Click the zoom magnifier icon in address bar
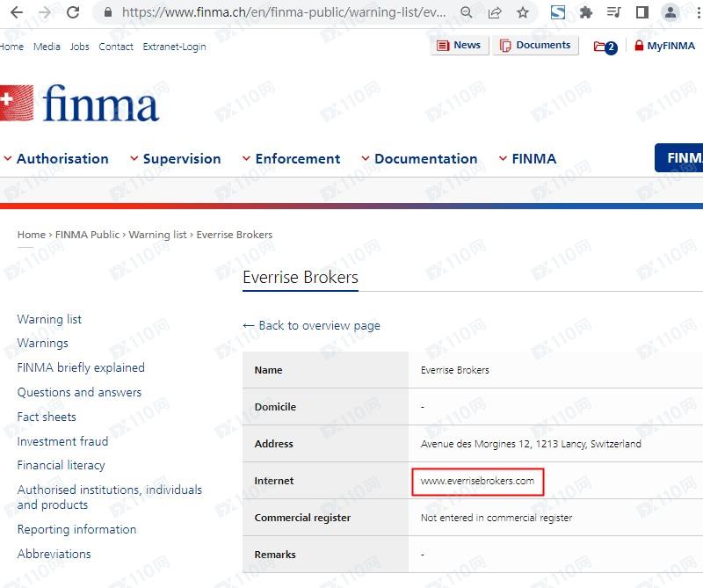Viewport: 703px width, 588px height. tap(467, 12)
